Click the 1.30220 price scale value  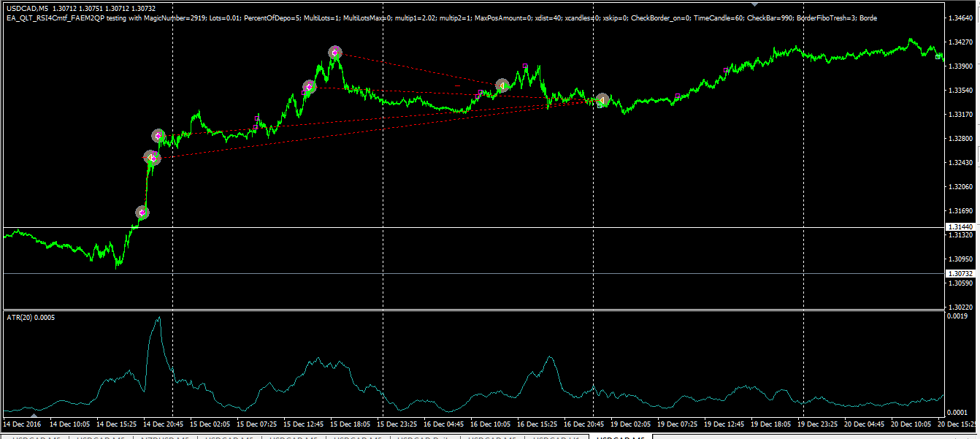(960, 307)
